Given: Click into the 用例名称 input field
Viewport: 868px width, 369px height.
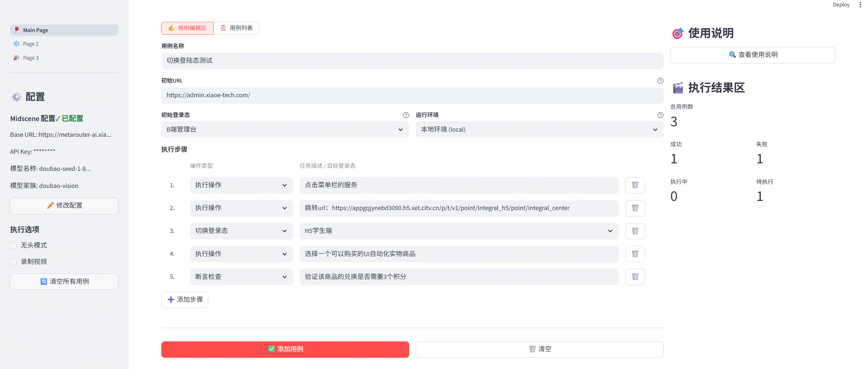Looking at the screenshot, I should (x=412, y=61).
